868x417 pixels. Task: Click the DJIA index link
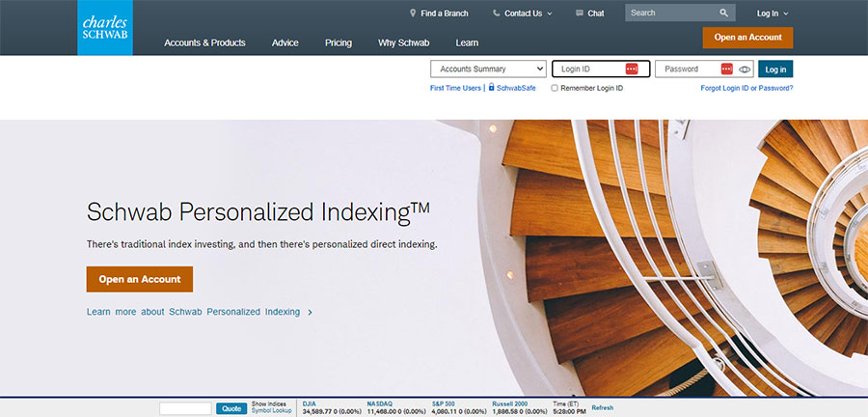point(309,404)
